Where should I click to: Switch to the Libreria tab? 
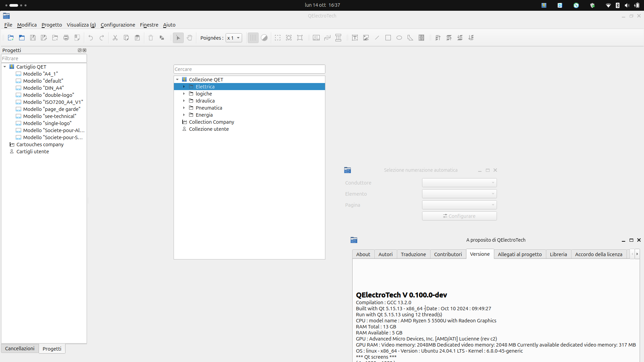[558, 254]
